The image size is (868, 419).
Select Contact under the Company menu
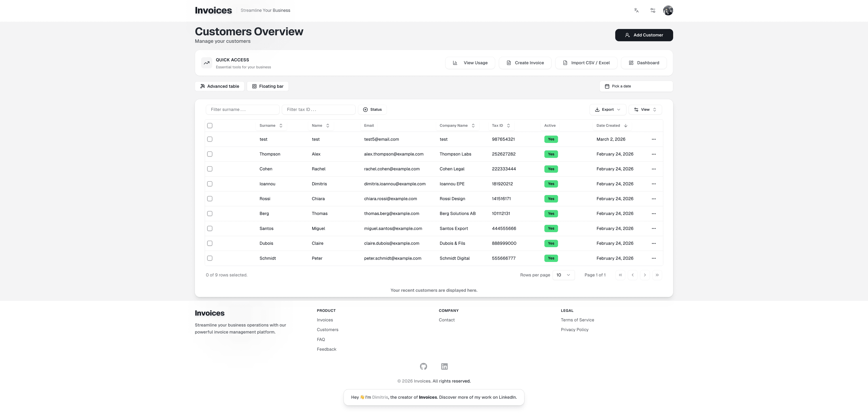pos(446,320)
